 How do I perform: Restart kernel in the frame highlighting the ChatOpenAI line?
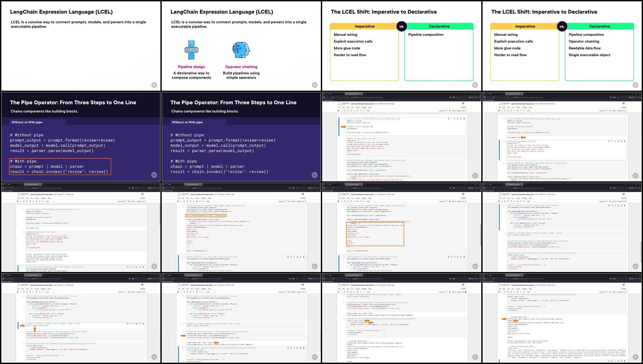tap(200, 201)
